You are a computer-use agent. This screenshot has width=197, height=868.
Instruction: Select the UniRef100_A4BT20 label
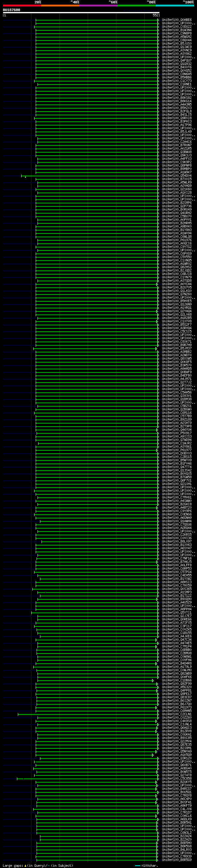click(177, 508)
